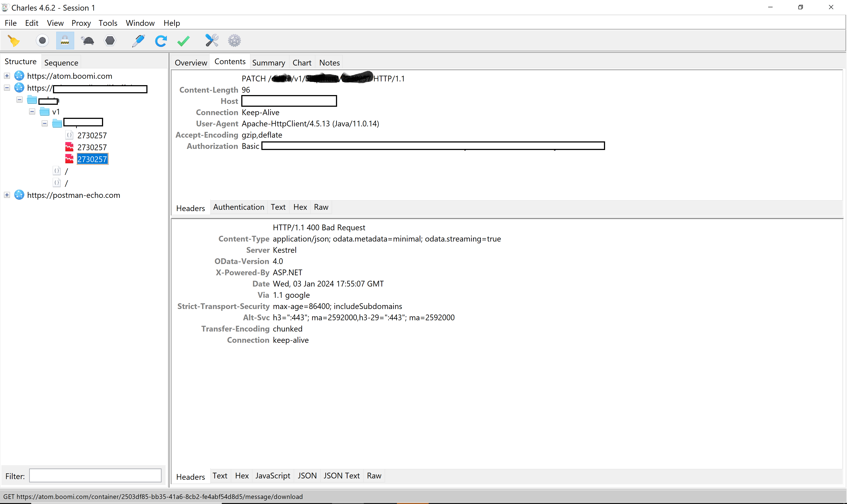Open the Proxy menu
Viewport: 847px width, 504px height.
tap(81, 23)
